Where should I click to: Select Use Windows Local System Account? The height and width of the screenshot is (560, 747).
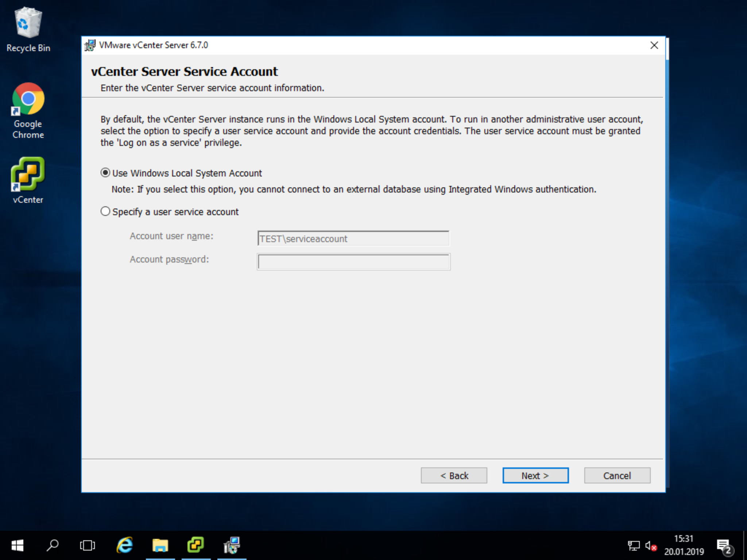click(105, 173)
